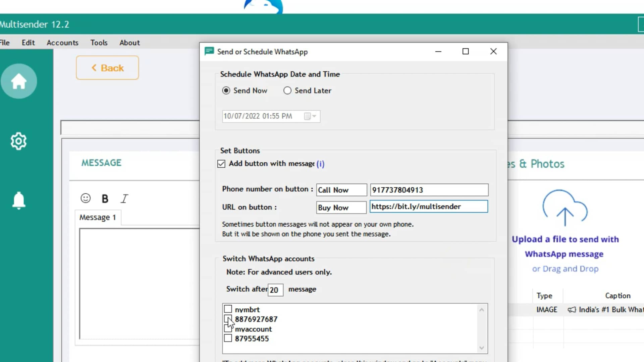Image resolution: width=644 pixels, height=362 pixels.
Task: Open the schedule date picker dropdown
Action: pyautogui.click(x=314, y=116)
